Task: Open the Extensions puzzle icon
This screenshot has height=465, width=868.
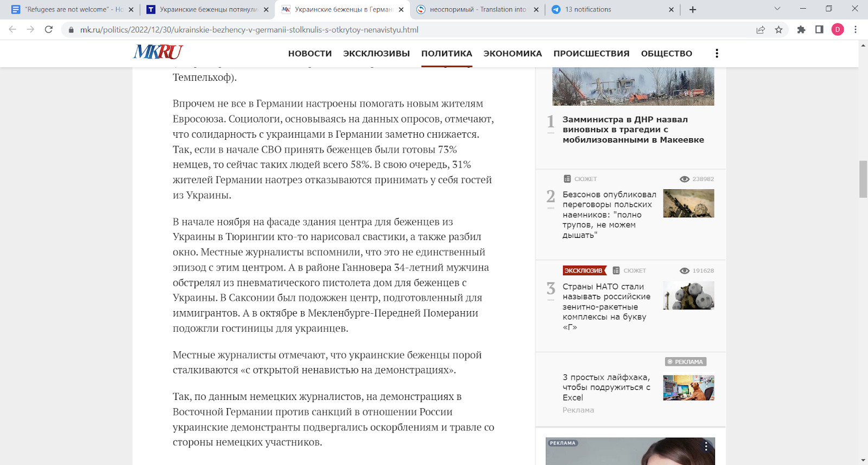Action: pos(801,30)
